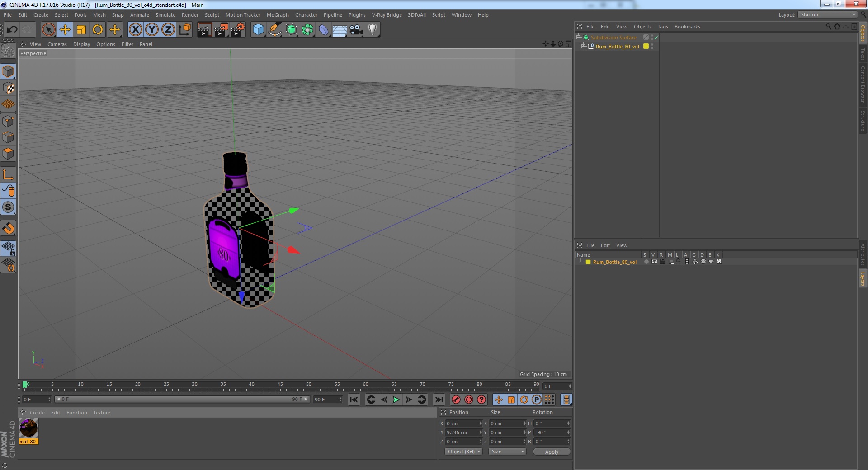868x470 pixels.
Task: Toggle Locked Workplane icon
Action: 8,248
